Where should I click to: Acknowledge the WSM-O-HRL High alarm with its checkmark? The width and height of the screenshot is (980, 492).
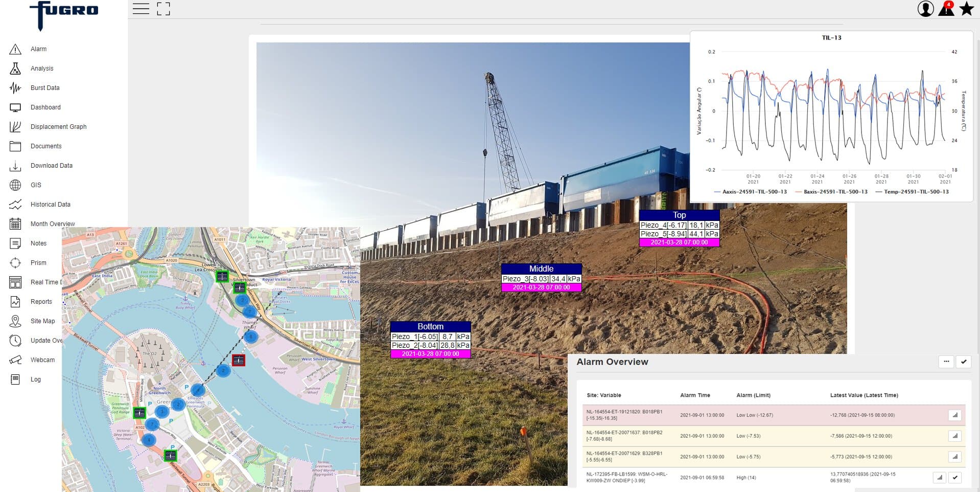pyautogui.click(x=954, y=478)
